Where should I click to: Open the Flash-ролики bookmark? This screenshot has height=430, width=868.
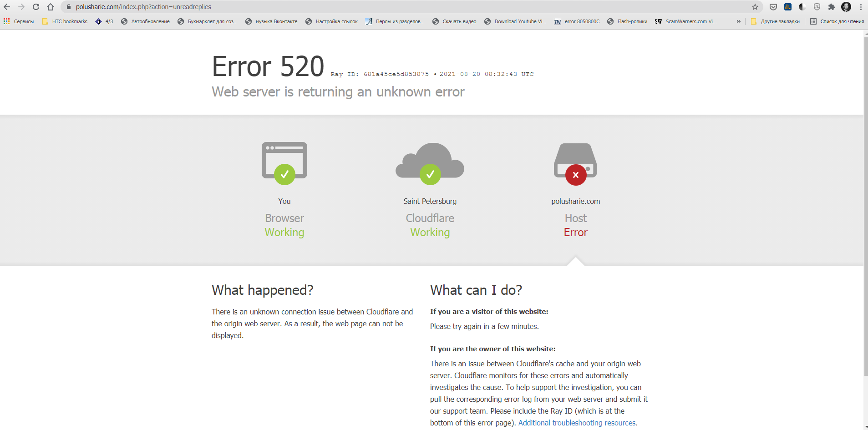pyautogui.click(x=627, y=21)
